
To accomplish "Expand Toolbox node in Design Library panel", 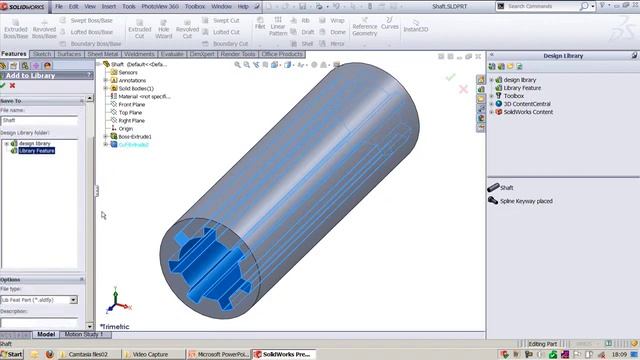I will pos(491,96).
